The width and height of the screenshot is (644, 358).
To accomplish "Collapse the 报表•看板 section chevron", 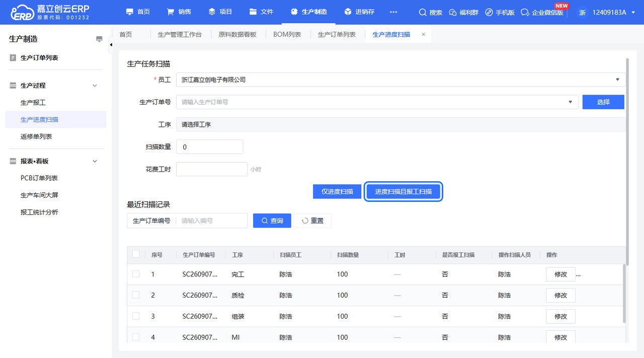I will (95, 161).
